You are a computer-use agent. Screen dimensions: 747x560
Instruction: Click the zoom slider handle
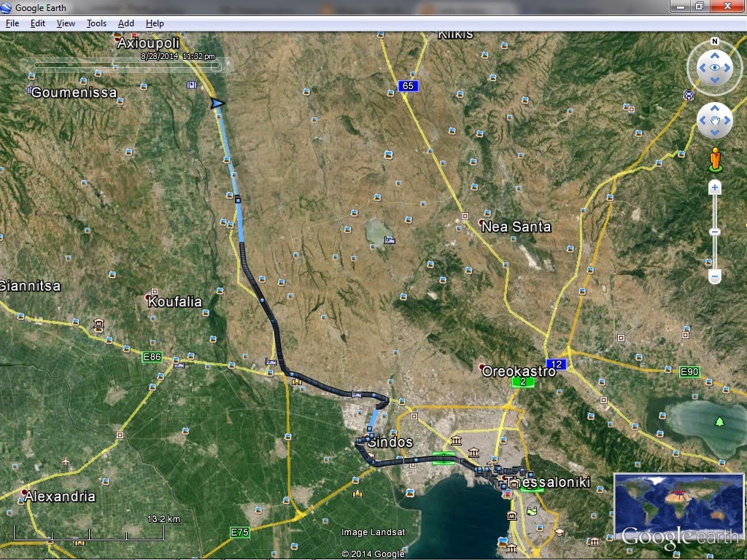coord(714,232)
